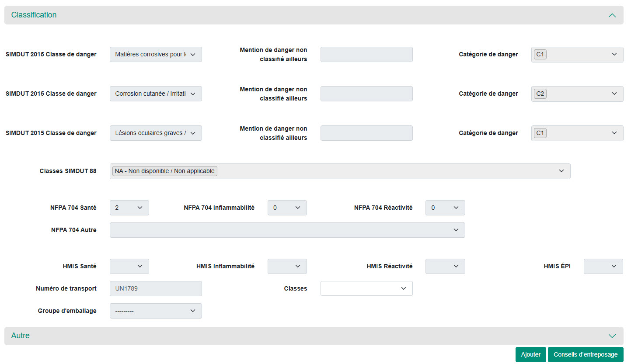Collapse the Classification section chevron

coord(612,15)
